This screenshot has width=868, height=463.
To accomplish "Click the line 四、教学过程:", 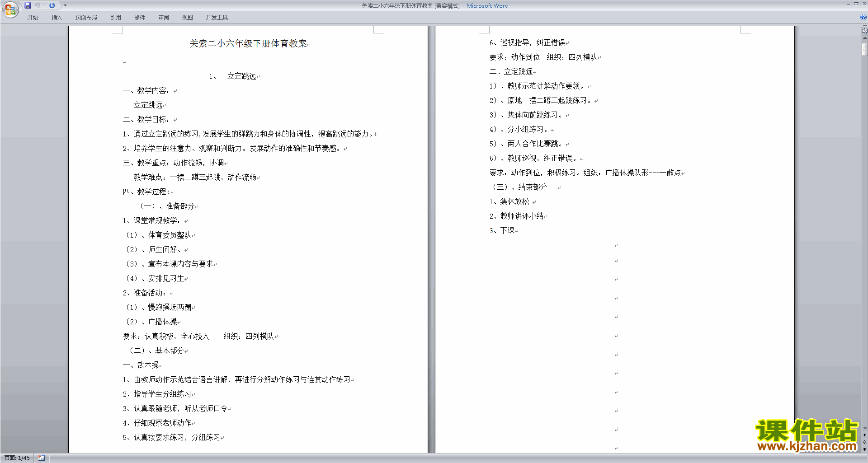I will click(146, 192).
